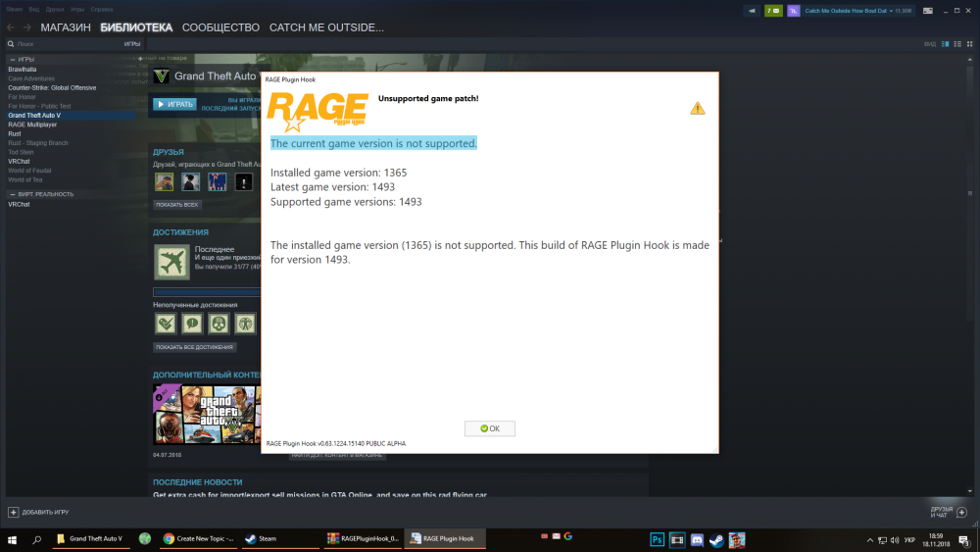Viewport: 980px width, 552px height.
Task: Switch to list view layout icon
Action: point(957,44)
